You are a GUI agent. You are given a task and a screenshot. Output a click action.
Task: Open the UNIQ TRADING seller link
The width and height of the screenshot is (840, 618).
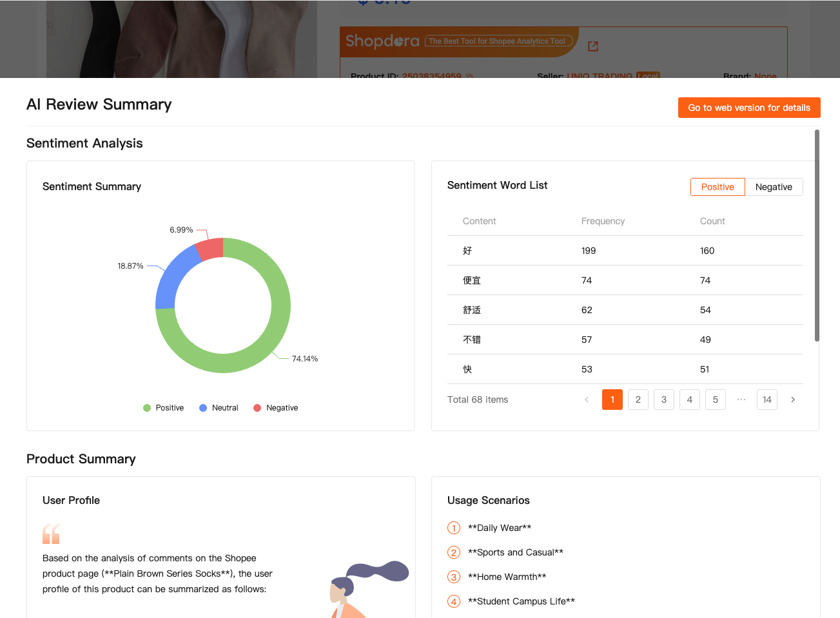pyautogui.click(x=600, y=76)
